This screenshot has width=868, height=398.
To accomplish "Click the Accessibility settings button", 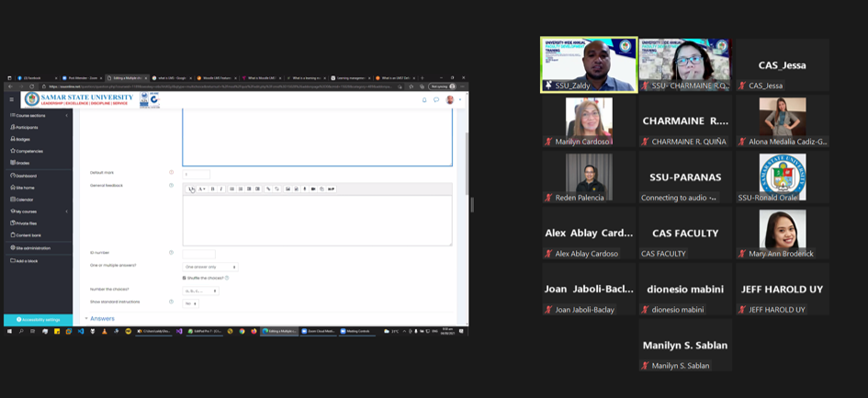I will pyautogui.click(x=38, y=320).
